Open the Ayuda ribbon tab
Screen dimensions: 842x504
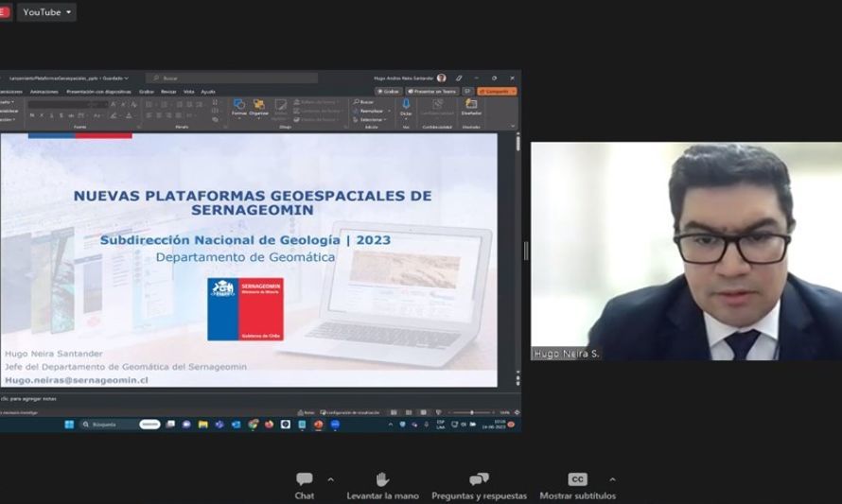208,92
